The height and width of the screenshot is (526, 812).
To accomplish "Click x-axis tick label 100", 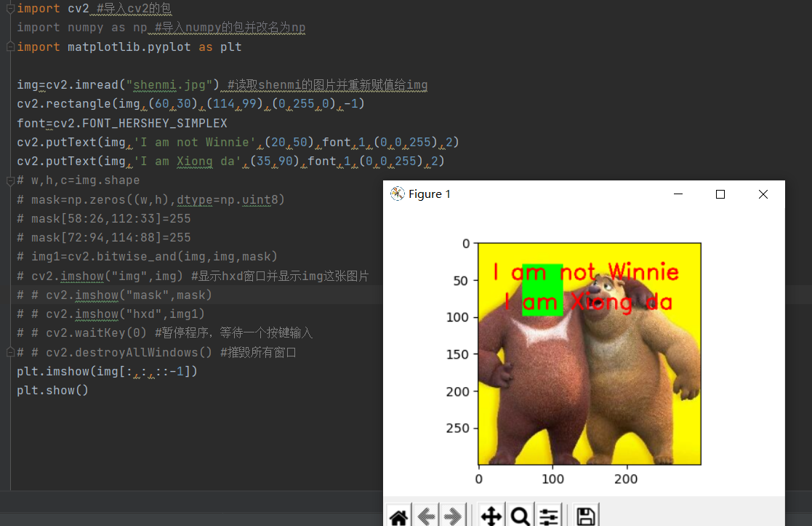I will (552, 479).
